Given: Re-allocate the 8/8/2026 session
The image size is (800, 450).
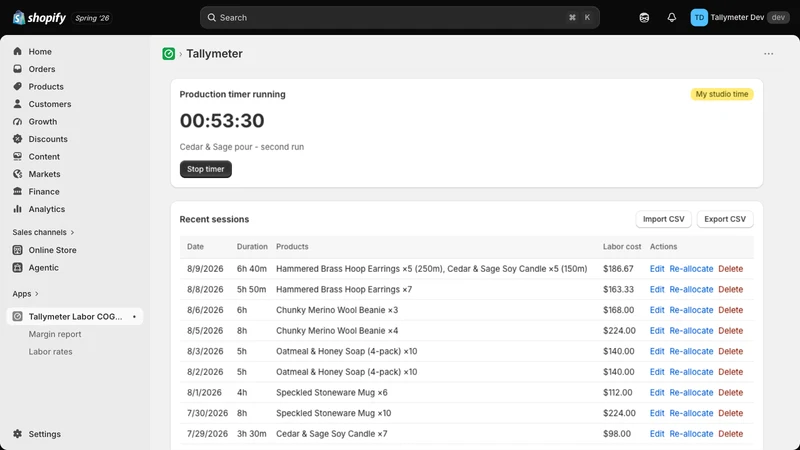Looking at the screenshot, I should click(691, 289).
